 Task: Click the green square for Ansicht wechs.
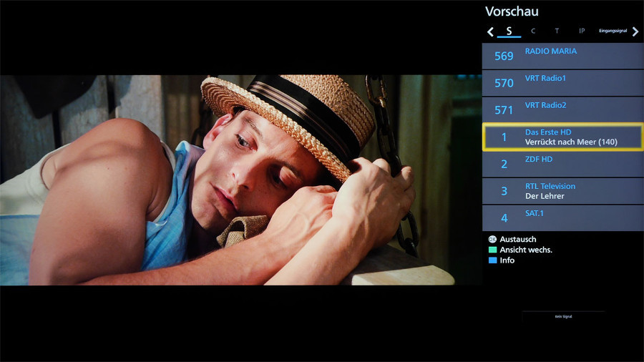(x=492, y=250)
